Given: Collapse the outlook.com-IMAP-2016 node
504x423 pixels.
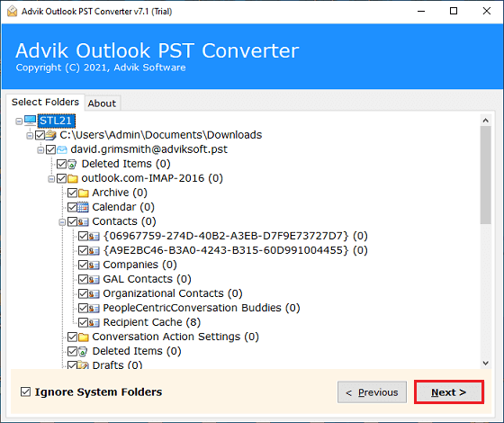Looking at the screenshot, I should pos(51,179).
